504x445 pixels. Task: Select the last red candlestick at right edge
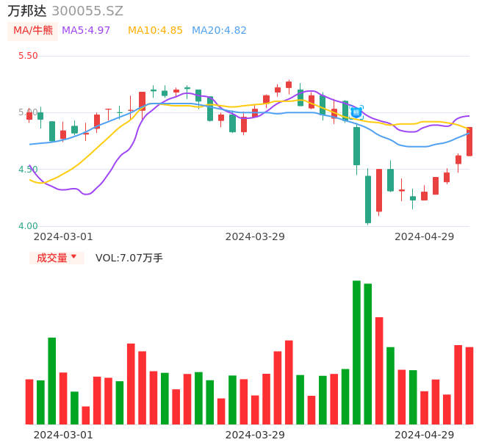pyautogui.click(x=469, y=142)
